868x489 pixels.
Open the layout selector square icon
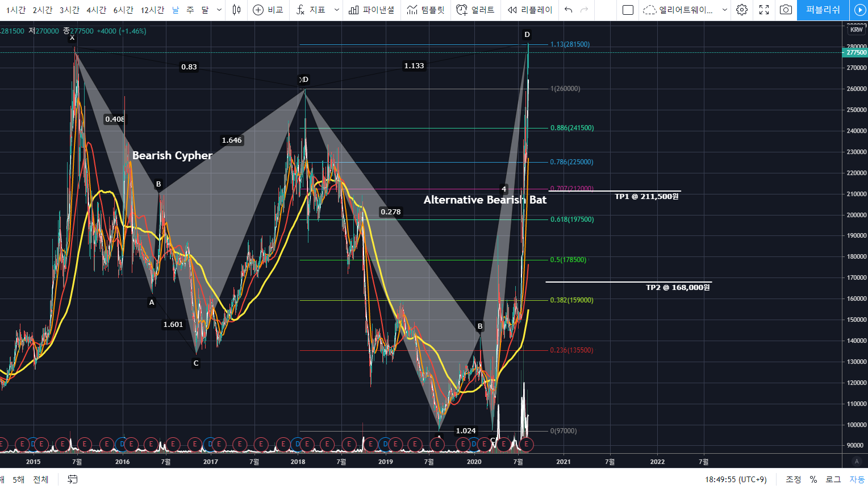[628, 10]
